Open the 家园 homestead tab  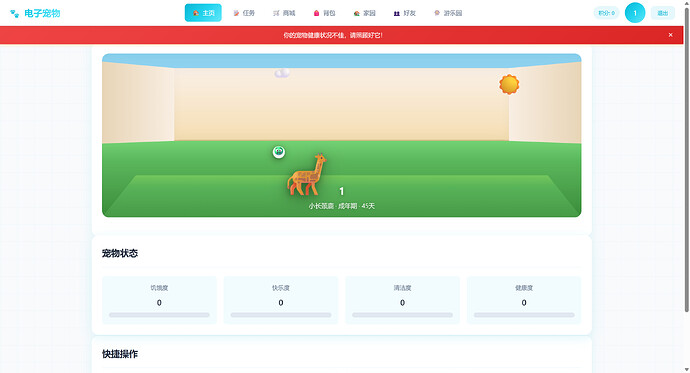[365, 13]
